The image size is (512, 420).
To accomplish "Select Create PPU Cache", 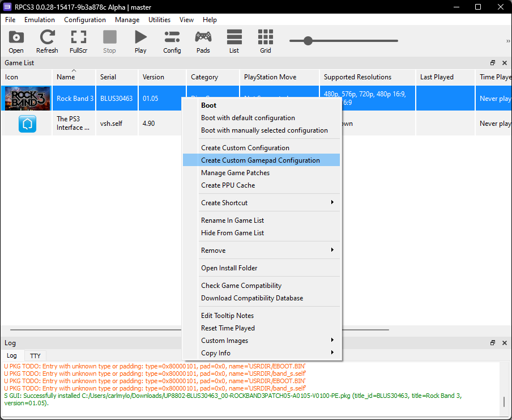I will point(261,185).
